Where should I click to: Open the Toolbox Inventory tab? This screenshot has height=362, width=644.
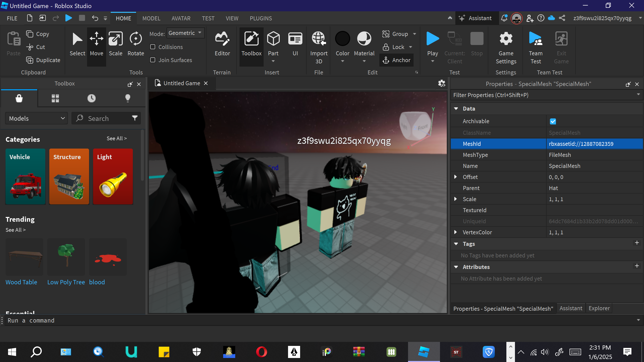pyautogui.click(x=55, y=98)
